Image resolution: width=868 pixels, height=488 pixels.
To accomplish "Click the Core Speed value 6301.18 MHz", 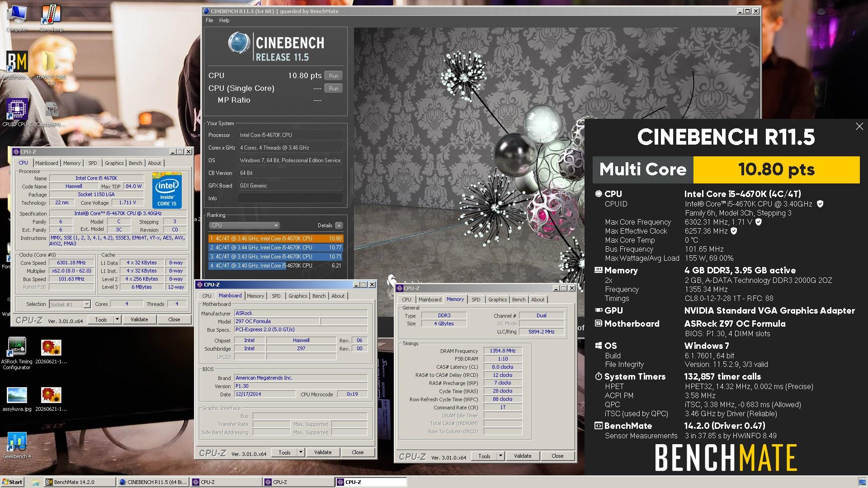I will (71, 263).
